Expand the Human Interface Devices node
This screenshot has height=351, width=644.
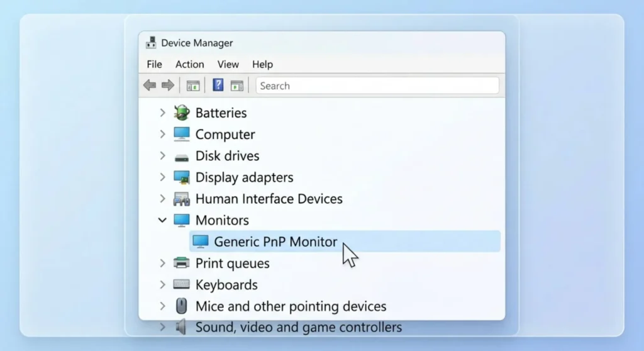coord(163,199)
